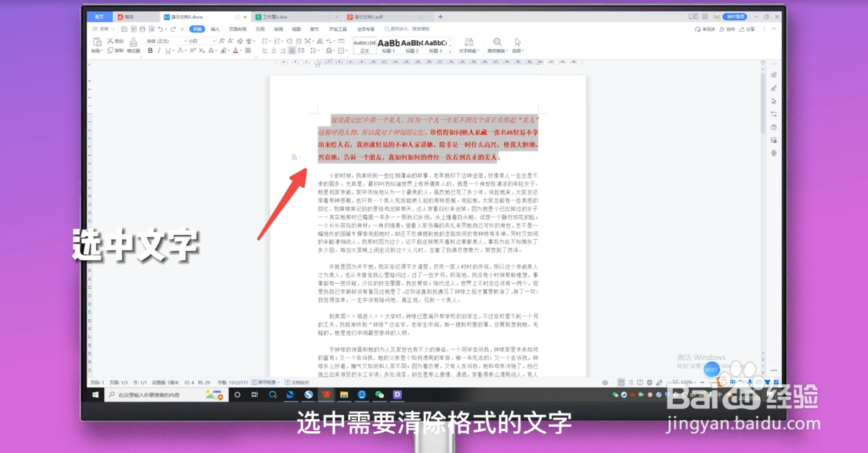
Task: Expand the shading fill dropdown
Action: pyautogui.click(x=334, y=50)
